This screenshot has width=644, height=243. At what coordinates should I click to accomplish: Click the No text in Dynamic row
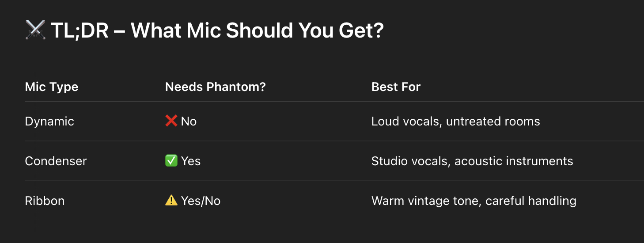[189, 121]
